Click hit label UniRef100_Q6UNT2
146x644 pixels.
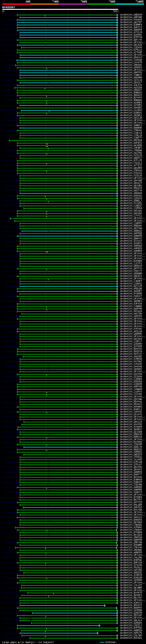coord(131,429)
